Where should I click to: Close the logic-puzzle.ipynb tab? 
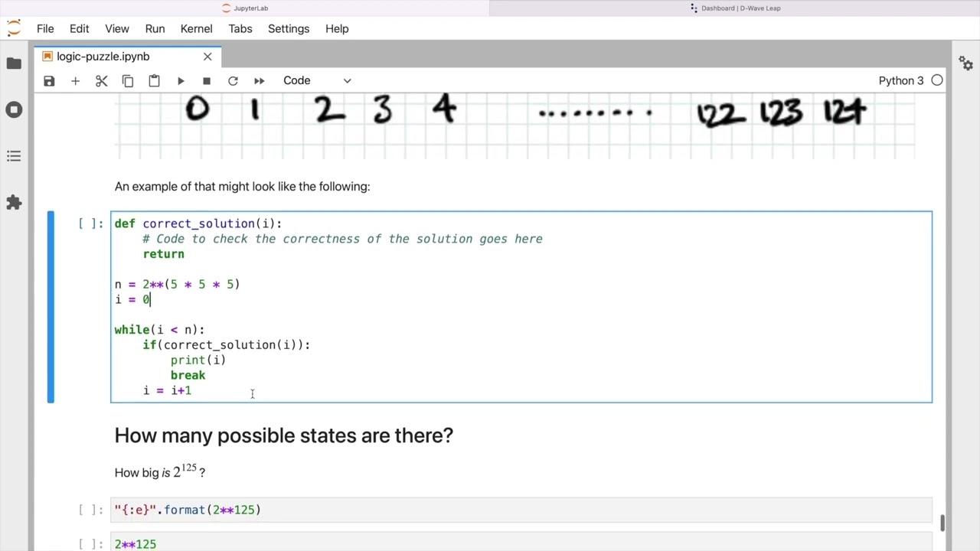(207, 57)
